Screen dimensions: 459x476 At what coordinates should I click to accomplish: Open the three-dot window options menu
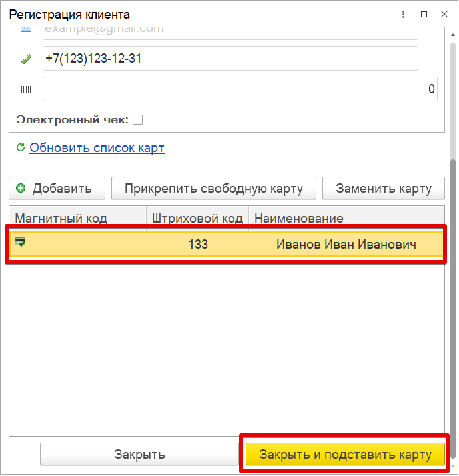[403, 14]
